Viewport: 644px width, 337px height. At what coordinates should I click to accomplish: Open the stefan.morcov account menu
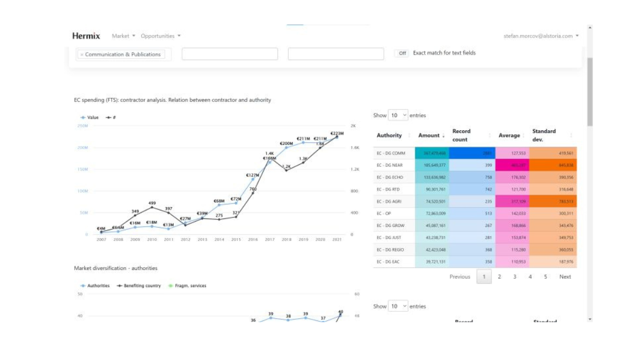click(541, 36)
